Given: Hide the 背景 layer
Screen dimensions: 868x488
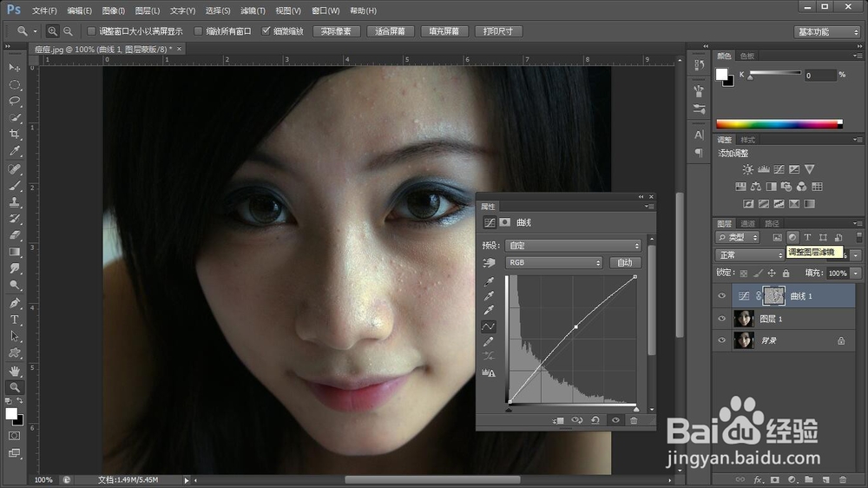Looking at the screenshot, I should (722, 340).
